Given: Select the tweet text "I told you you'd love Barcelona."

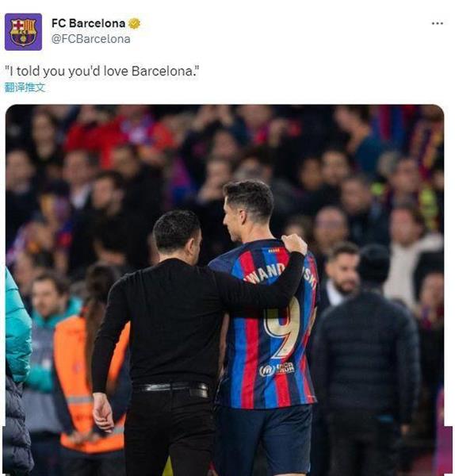Looking at the screenshot, I should pyautogui.click(x=102, y=71).
